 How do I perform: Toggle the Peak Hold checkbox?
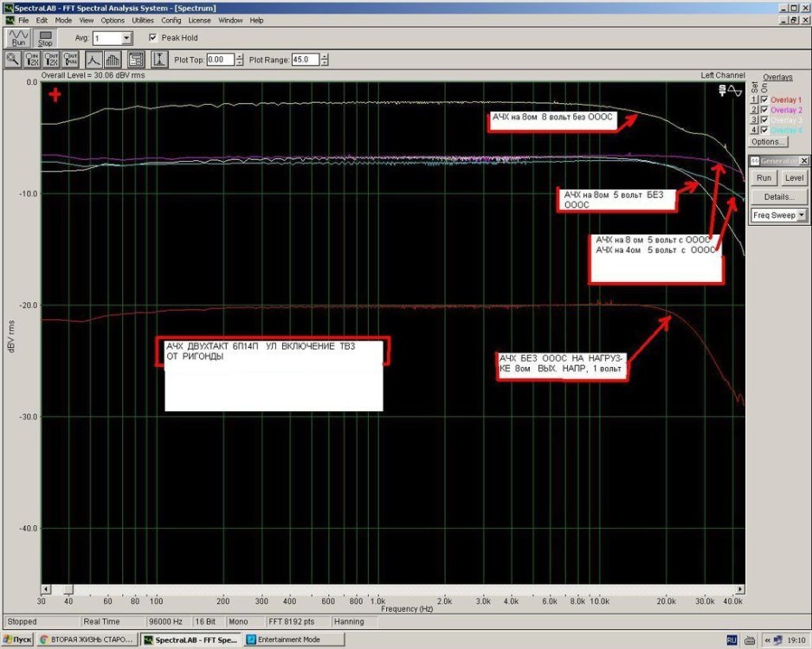[x=153, y=38]
